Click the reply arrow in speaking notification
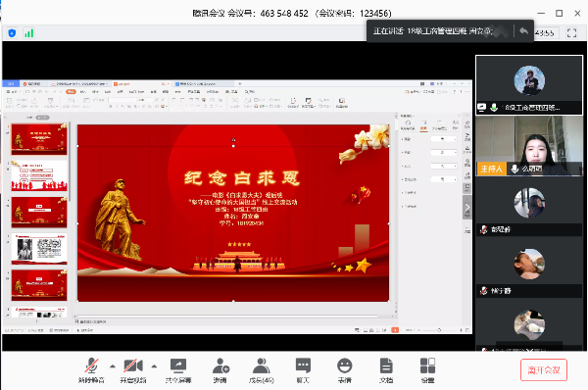 [x=524, y=31]
